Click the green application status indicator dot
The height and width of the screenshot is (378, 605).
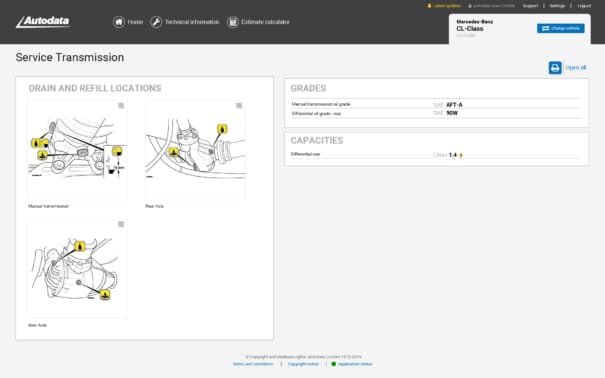(334, 364)
